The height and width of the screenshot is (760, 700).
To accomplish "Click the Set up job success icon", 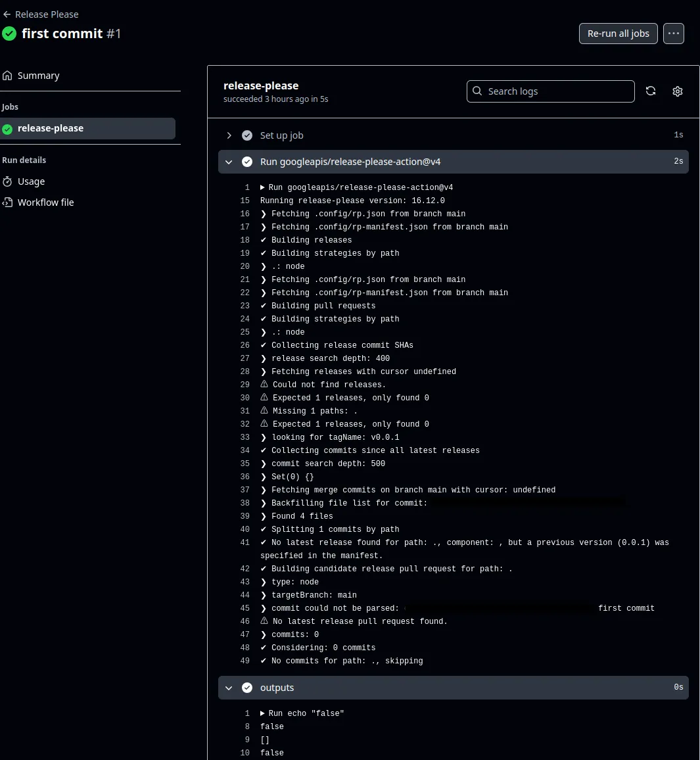I will pos(247,135).
